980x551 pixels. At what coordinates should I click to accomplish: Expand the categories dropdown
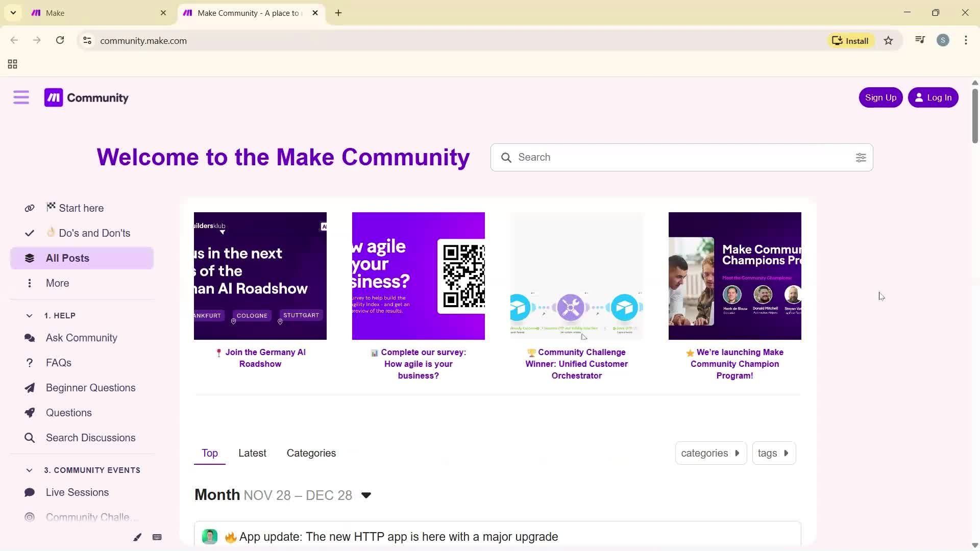tap(710, 453)
